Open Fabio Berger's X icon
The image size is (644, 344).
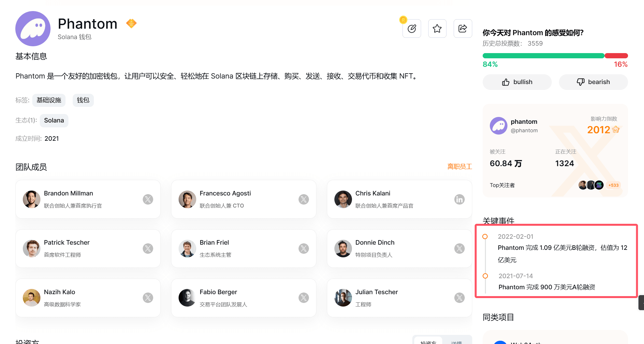click(x=304, y=297)
